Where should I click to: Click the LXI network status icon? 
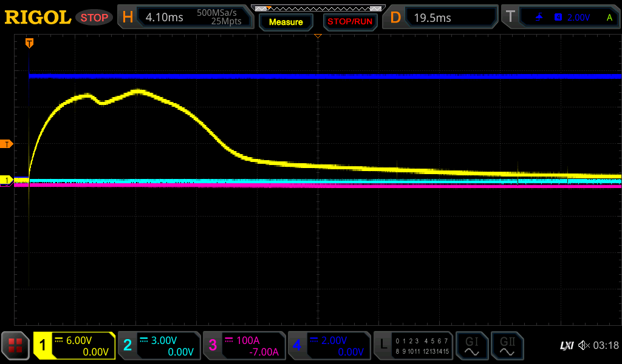(566, 346)
